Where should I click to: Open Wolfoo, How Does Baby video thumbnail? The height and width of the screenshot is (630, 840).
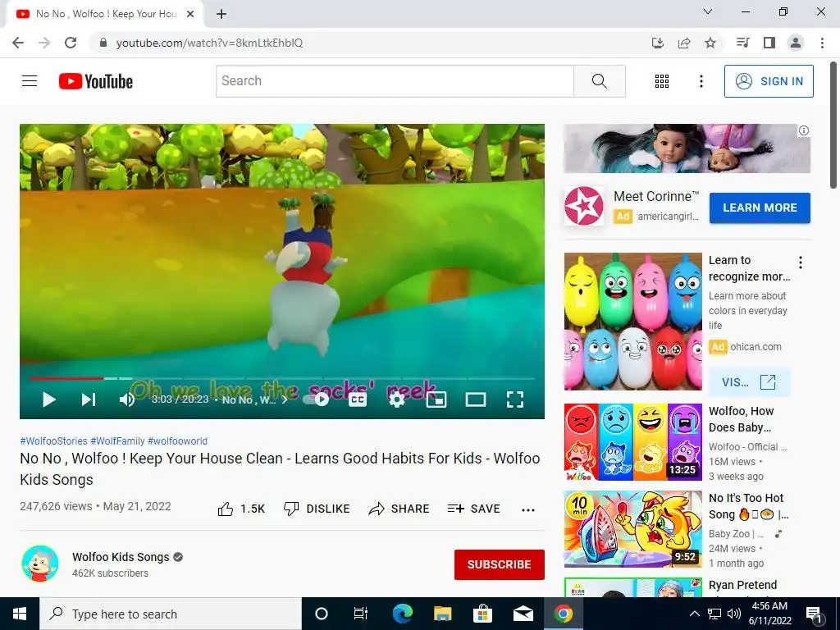click(632, 442)
